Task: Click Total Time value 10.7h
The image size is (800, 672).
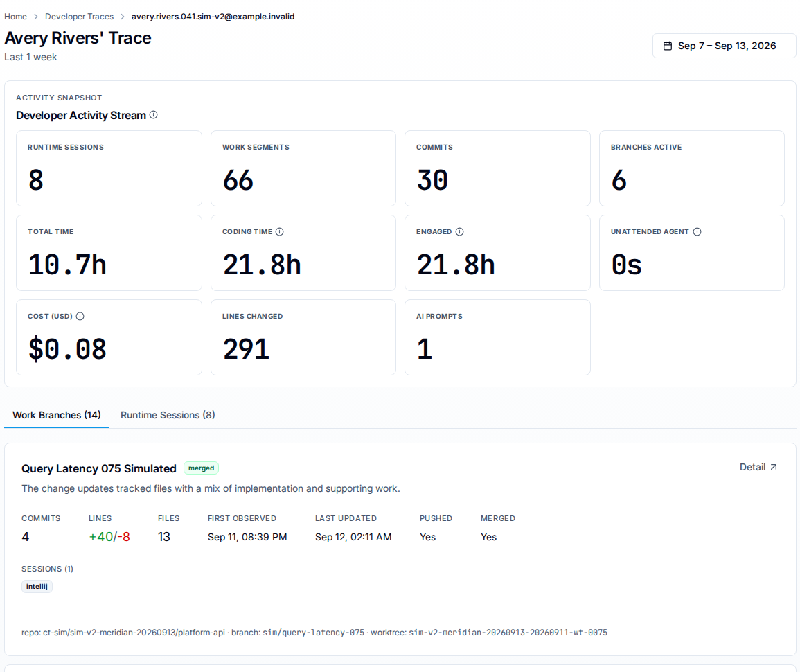Action: [x=67, y=265]
